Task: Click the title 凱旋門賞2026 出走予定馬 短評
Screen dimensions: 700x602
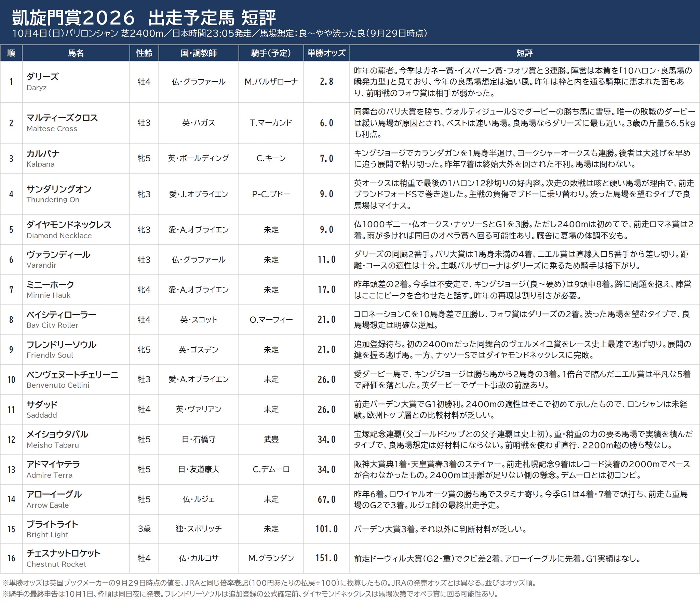Action: click(144, 18)
